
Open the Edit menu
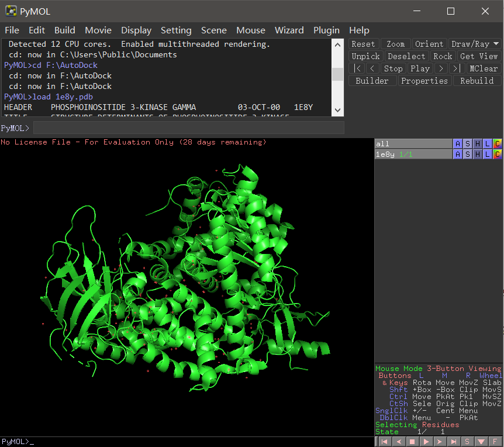37,30
